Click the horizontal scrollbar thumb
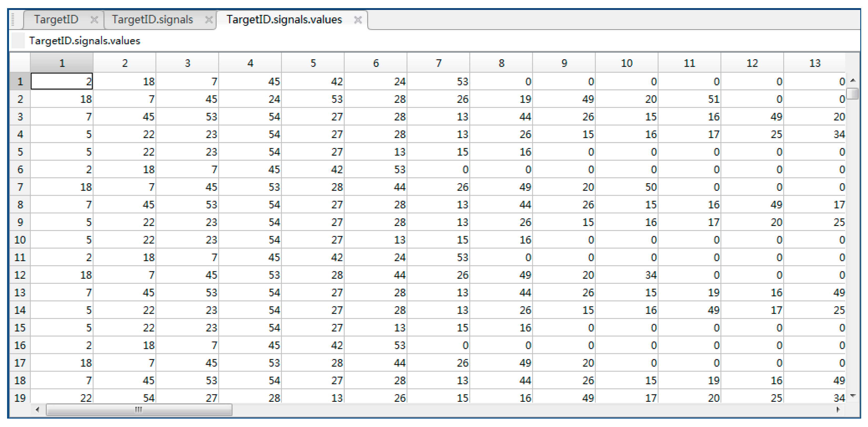 [x=139, y=410]
